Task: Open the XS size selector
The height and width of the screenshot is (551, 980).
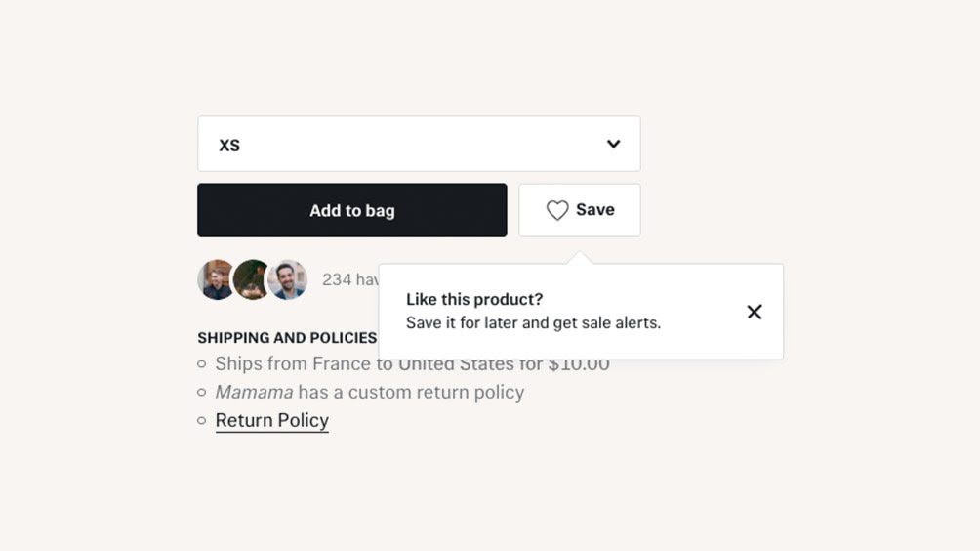Action: pyautogui.click(x=419, y=144)
